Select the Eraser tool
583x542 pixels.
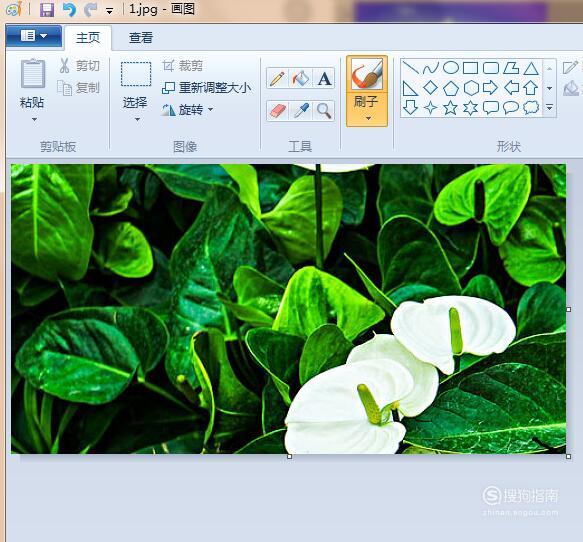(x=277, y=111)
